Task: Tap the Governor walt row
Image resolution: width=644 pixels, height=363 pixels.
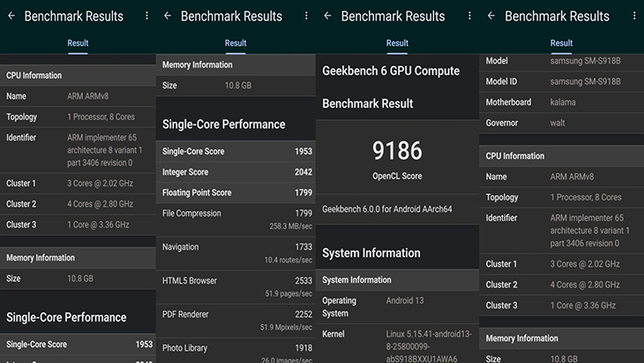Action: (x=561, y=123)
